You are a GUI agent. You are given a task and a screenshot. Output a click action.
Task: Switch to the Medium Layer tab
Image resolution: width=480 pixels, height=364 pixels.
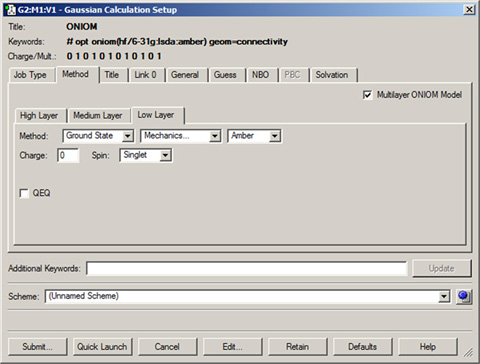(98, 116)
